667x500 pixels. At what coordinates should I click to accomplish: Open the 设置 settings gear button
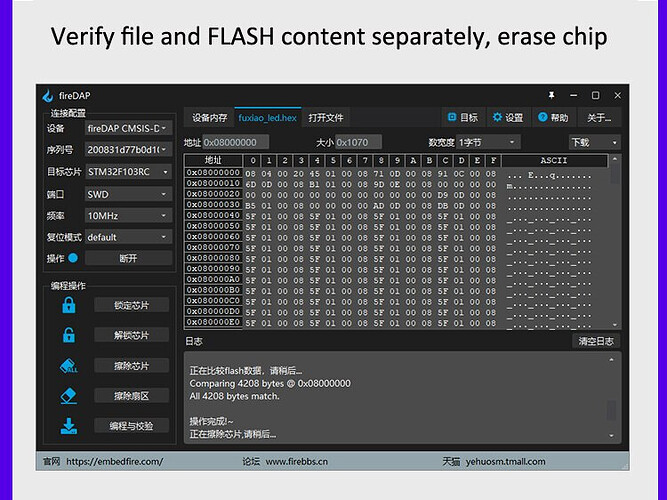(508, 117)
